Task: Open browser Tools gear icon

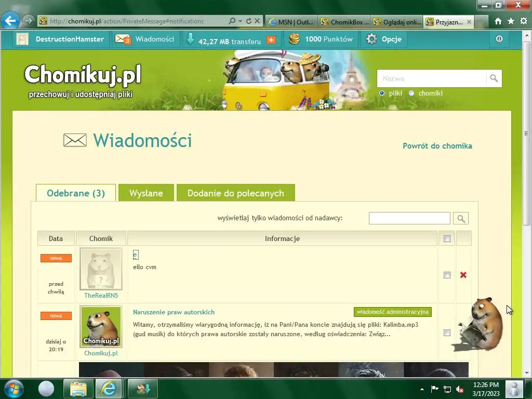Action: coord(524,21)
